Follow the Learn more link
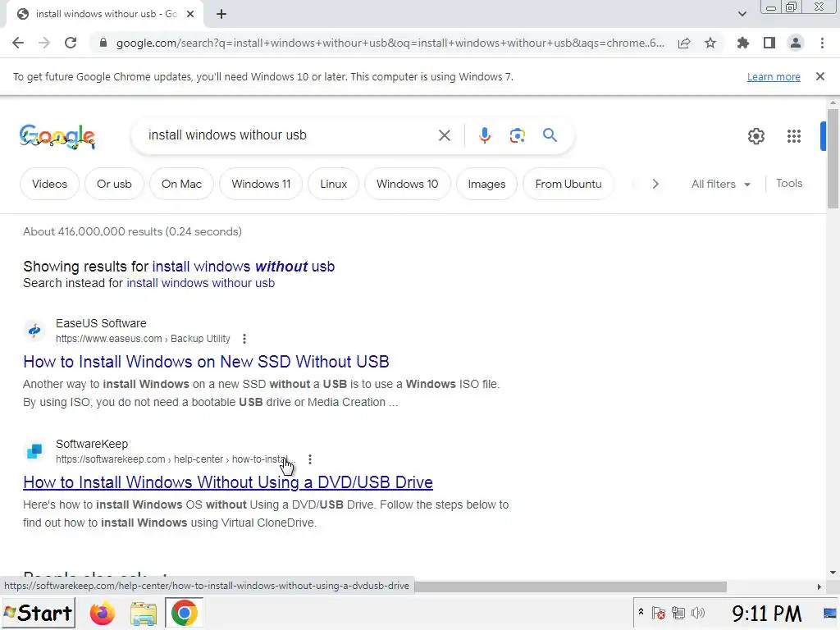The width and height of the screenshot is (840, 630). click(774, 77)
